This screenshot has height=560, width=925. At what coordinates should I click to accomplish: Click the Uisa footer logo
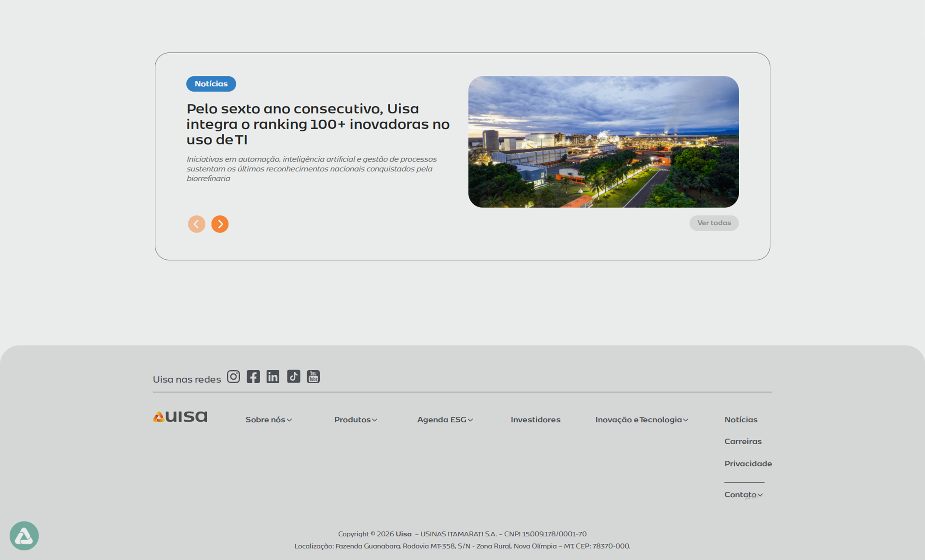click(x=180, y=417)
